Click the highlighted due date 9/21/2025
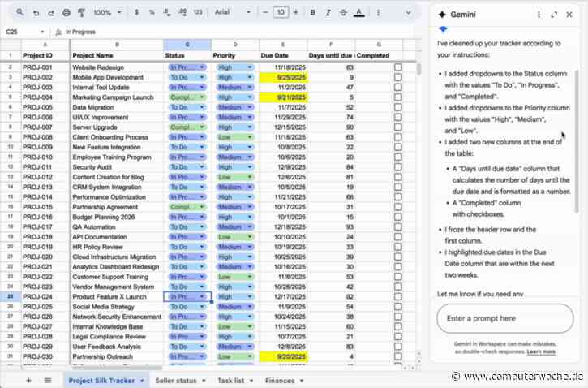Image resolution: width=588 pixels, height=388 pixels. 283,97
